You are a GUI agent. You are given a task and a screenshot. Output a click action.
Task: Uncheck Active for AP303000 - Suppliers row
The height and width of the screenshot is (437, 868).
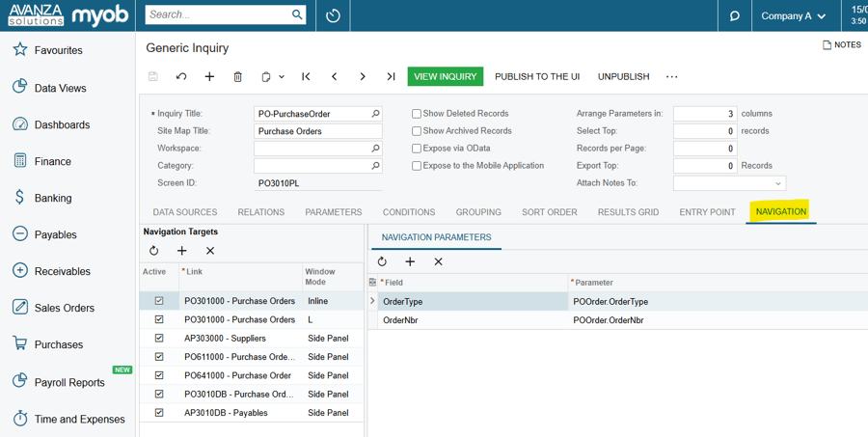159,338
